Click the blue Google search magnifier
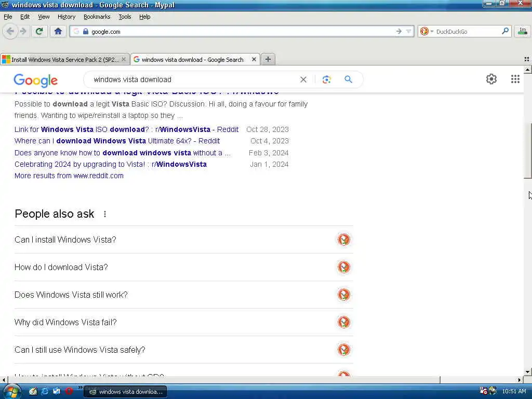532x399 pixels. [348, 79]
